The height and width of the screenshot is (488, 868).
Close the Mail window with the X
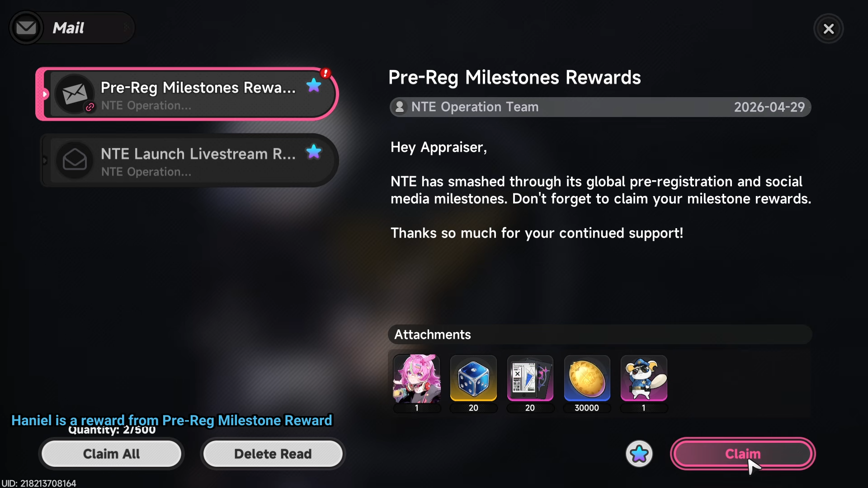829,29
